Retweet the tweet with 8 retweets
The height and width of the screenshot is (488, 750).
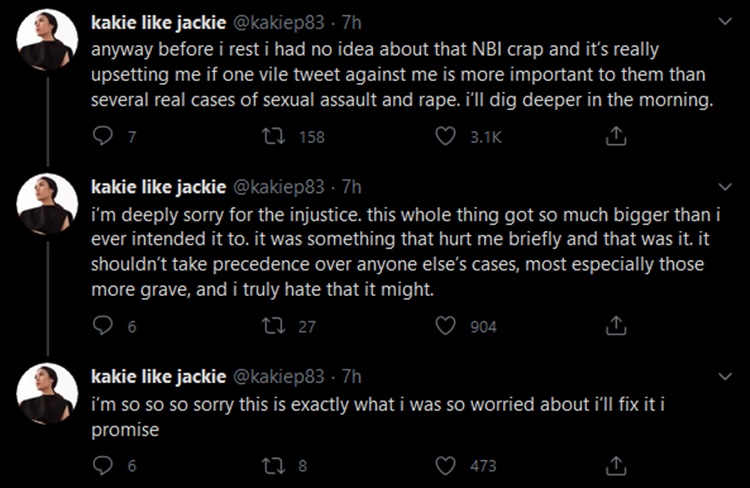pyautogui.click(x=274, y=466)
